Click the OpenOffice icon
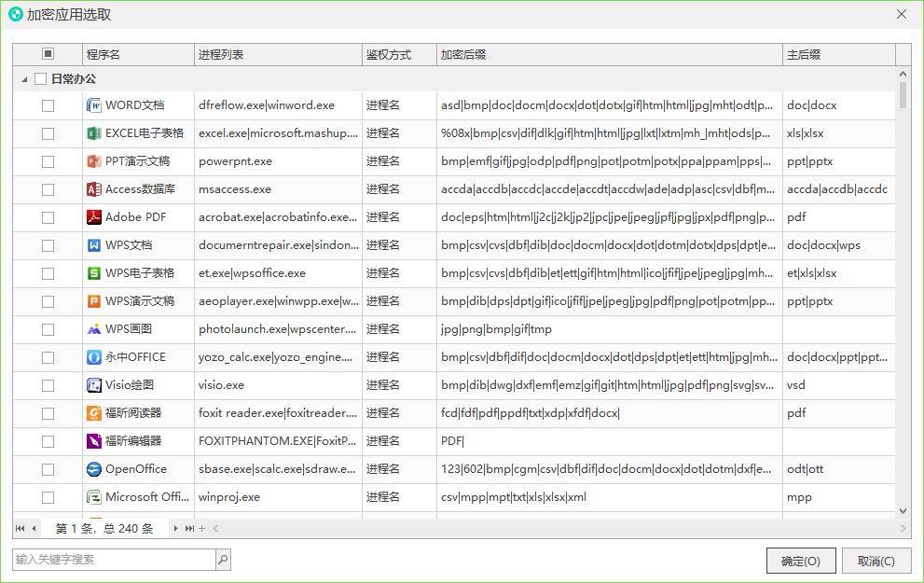924x583 pixels. click(x=93, y=469)
